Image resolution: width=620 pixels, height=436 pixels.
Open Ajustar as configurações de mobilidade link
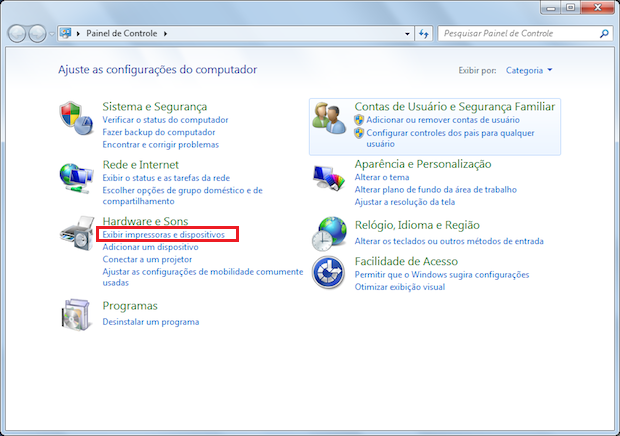click(x=203, y=277)
